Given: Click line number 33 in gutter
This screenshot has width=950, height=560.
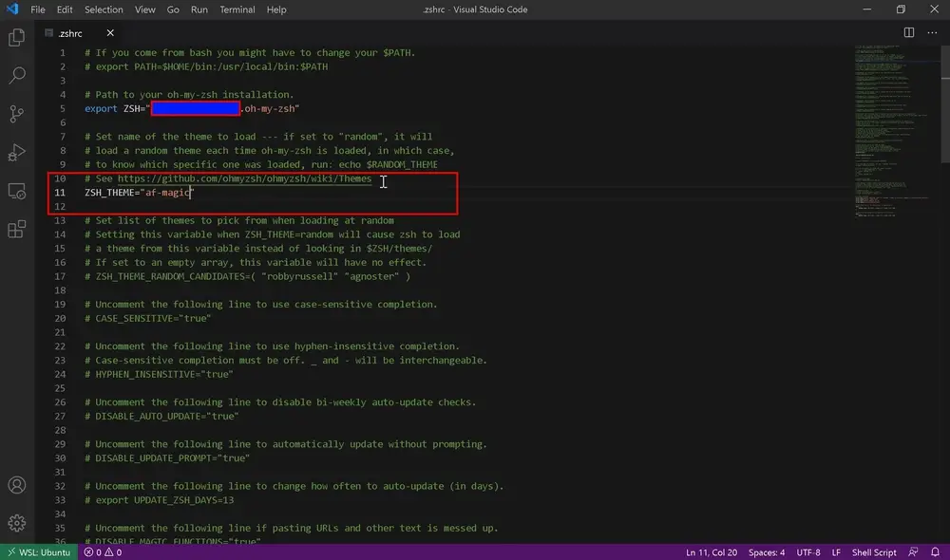Looking at the screenshot, I should click(x=59, y=500).
